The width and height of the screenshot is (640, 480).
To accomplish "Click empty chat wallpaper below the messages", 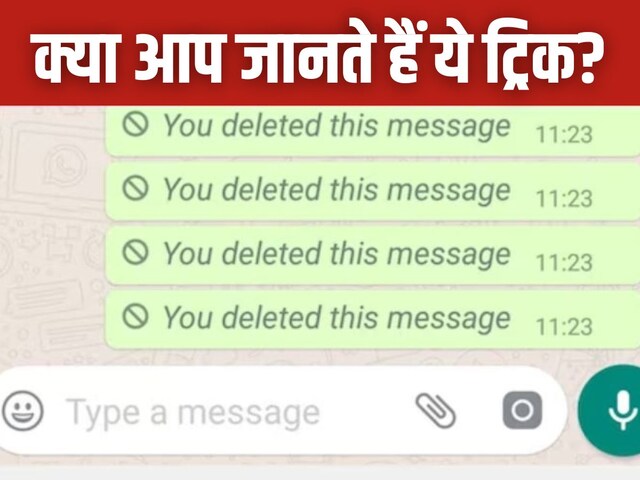I will point(286,358).
